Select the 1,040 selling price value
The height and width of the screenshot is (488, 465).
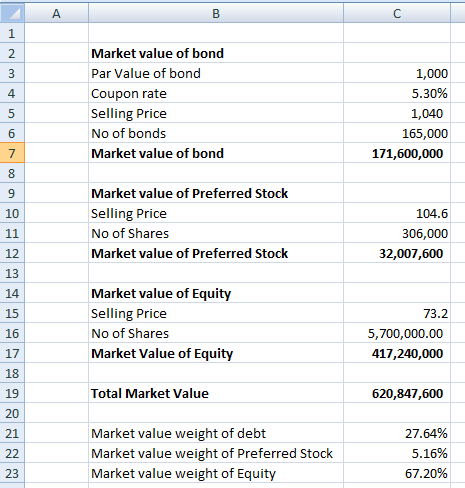[x=397, y=113]
